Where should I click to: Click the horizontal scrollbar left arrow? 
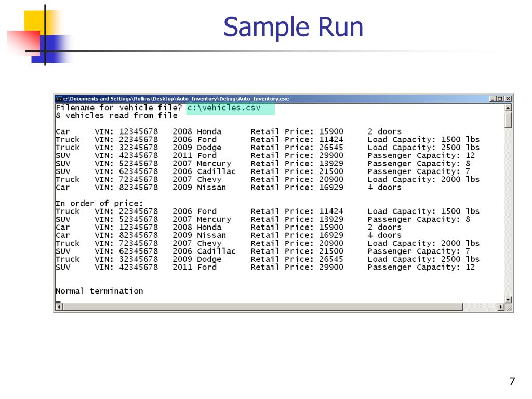pyautogui.click(x=59, y=307)
